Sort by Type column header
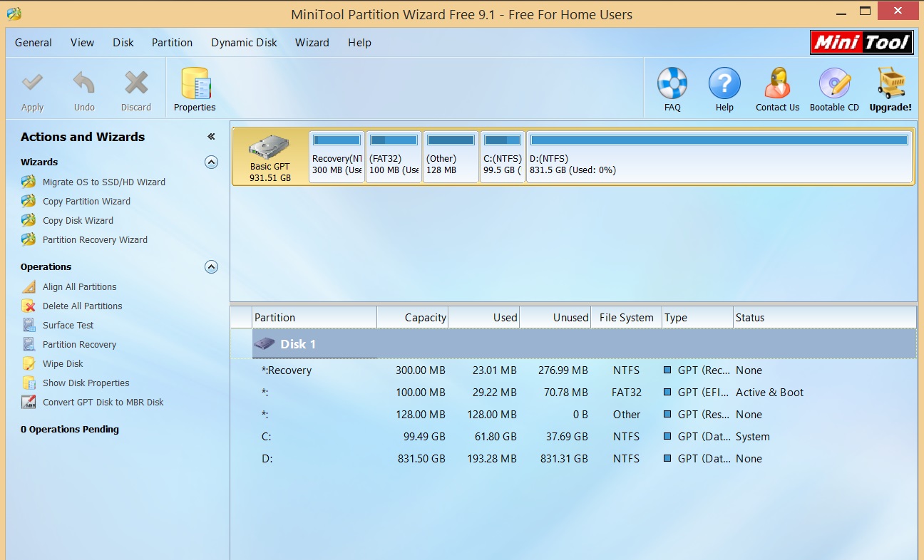 [697, 318]
